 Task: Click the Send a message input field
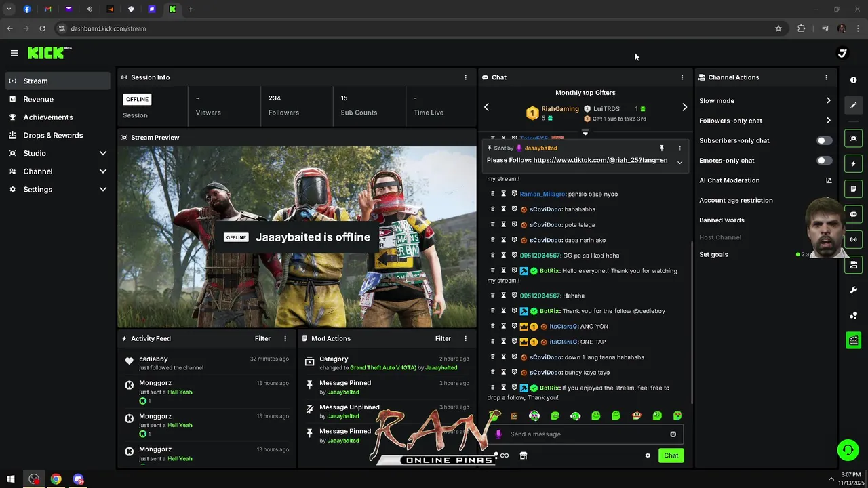(x=585, y=434)
